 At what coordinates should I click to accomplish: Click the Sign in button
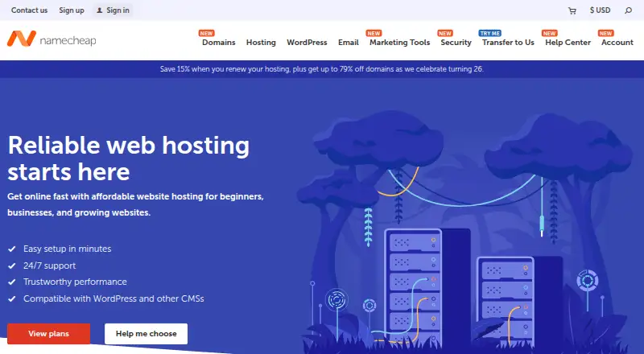(113, 10)
